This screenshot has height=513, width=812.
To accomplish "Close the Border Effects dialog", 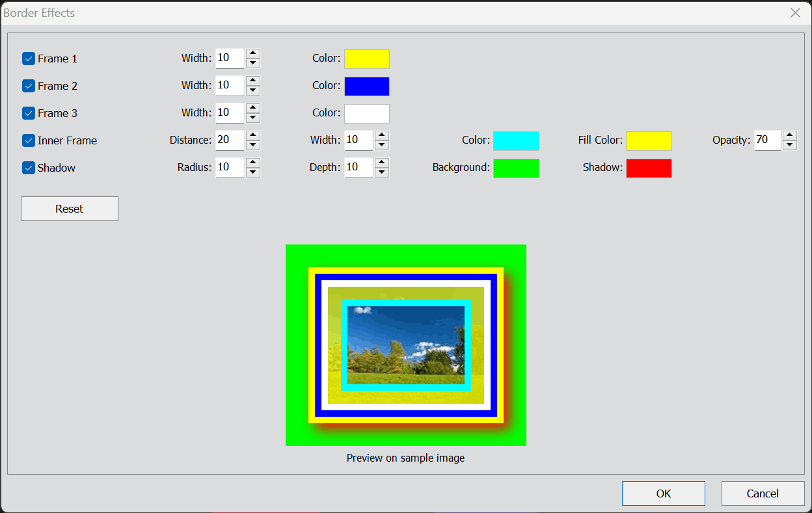I will click(795, 12).
